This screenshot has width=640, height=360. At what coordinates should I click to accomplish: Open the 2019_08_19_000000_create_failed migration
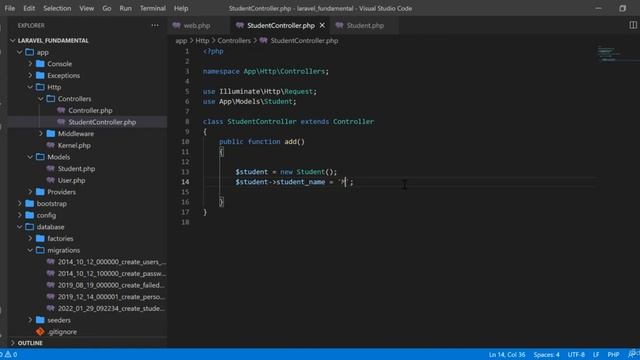point(111,285)
